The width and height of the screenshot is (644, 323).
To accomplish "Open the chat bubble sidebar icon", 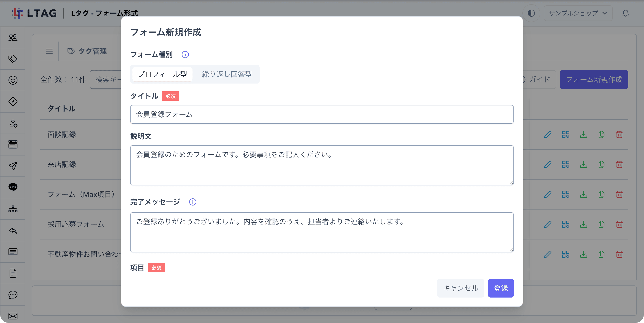I will coord(13,295).
